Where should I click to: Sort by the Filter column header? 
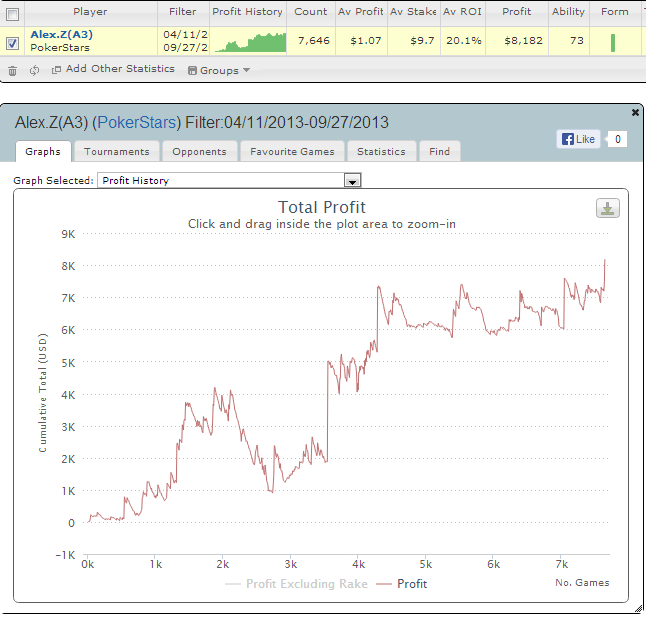point(183,12)
